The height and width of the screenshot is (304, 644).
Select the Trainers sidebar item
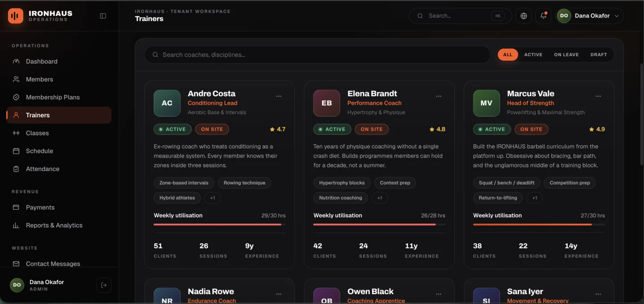tap(59, 115)
